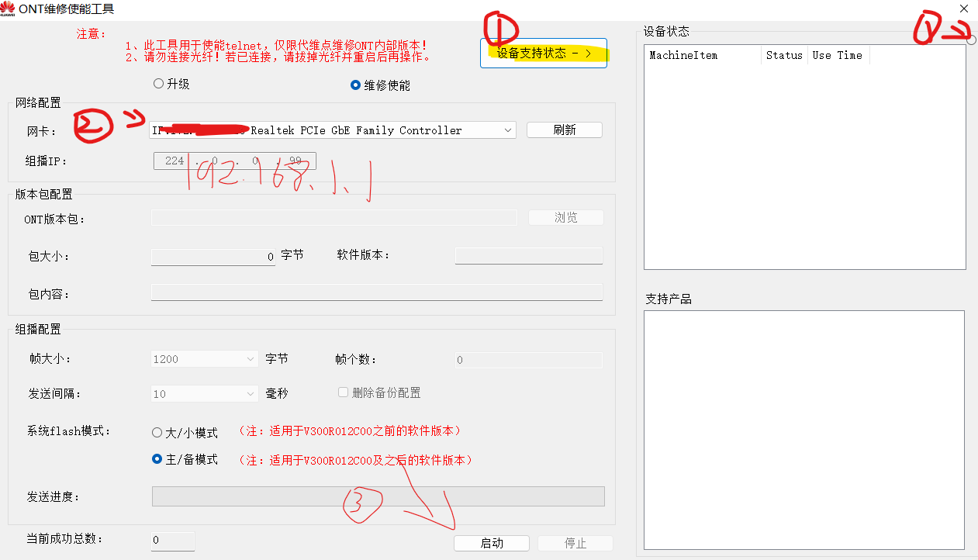978x560 pixels.
Task: Click the 包内容 field
Action: click(377, 292)
